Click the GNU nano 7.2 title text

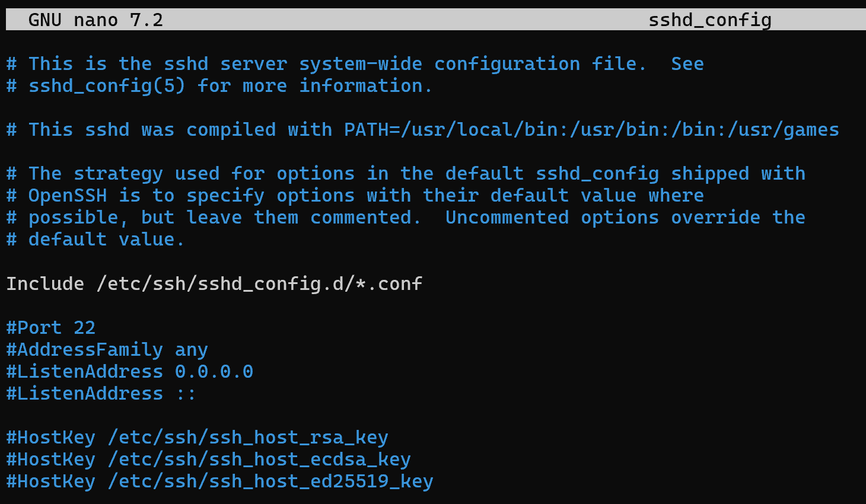pos(95,20)
